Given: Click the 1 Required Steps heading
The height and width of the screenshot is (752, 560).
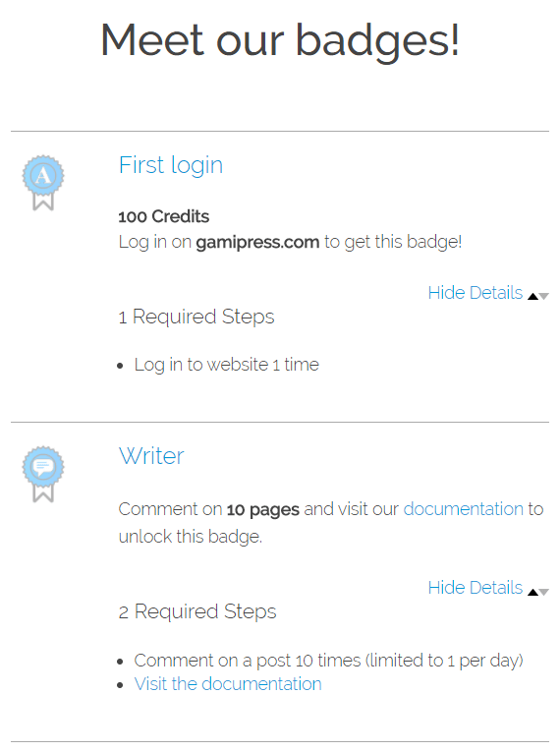Looking at the screenshot, I should coord(196,317).
